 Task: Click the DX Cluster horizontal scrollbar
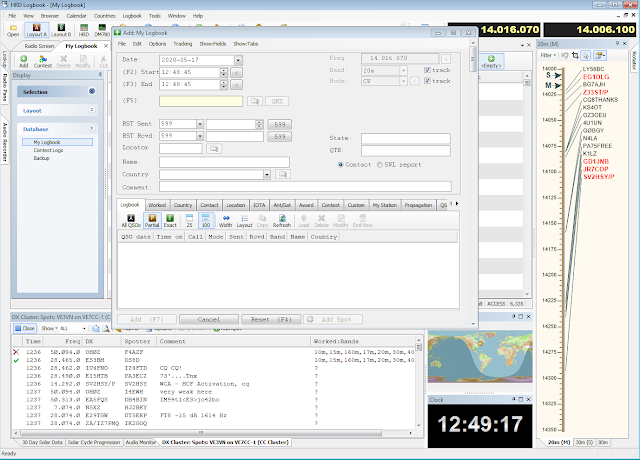point(201,432)
